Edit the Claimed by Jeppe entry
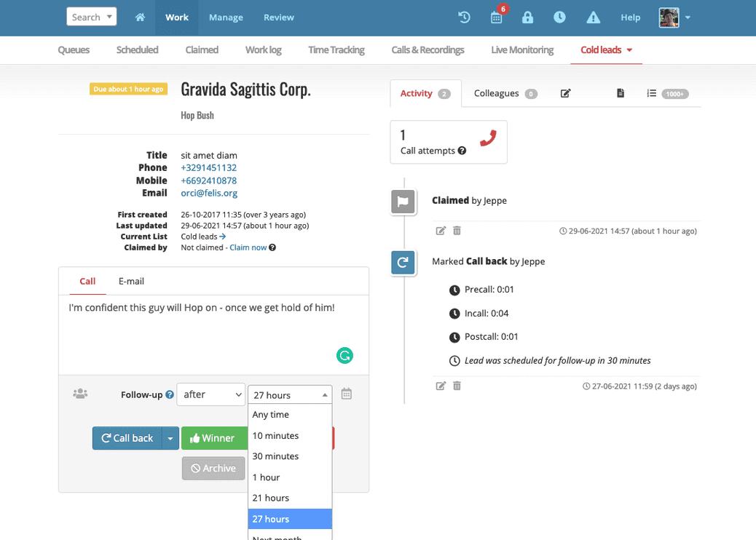The width and height of the screenshot is (756, 540). [x=441, y=231]
